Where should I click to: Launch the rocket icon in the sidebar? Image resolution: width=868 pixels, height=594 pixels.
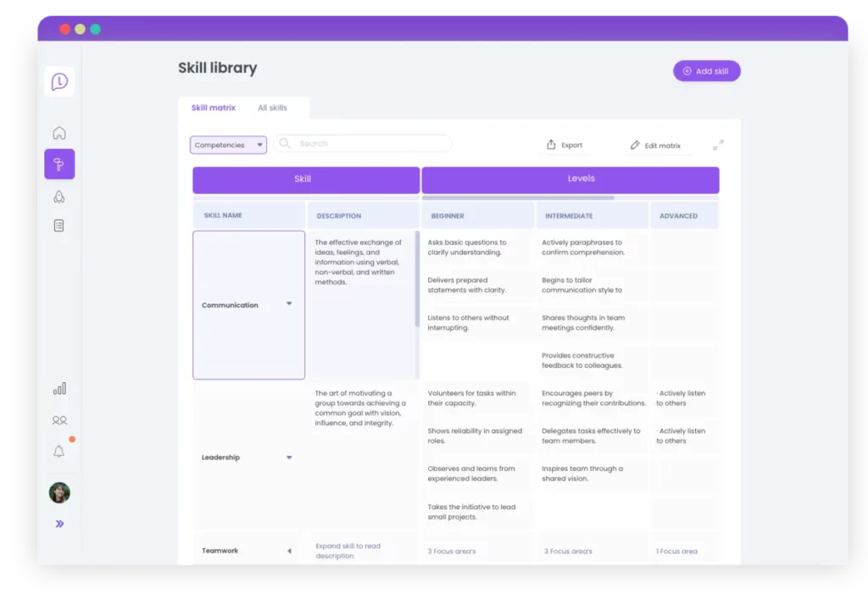click(59, 196)
